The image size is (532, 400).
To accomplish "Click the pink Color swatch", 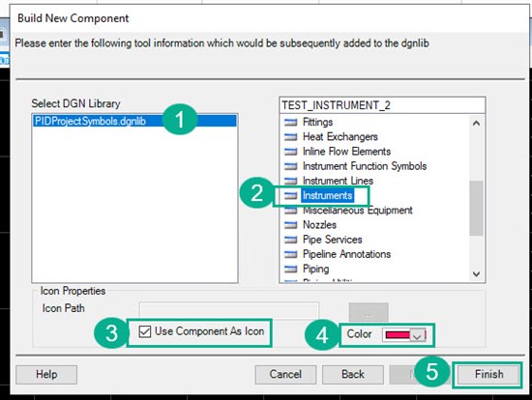I will click(398, 335).
